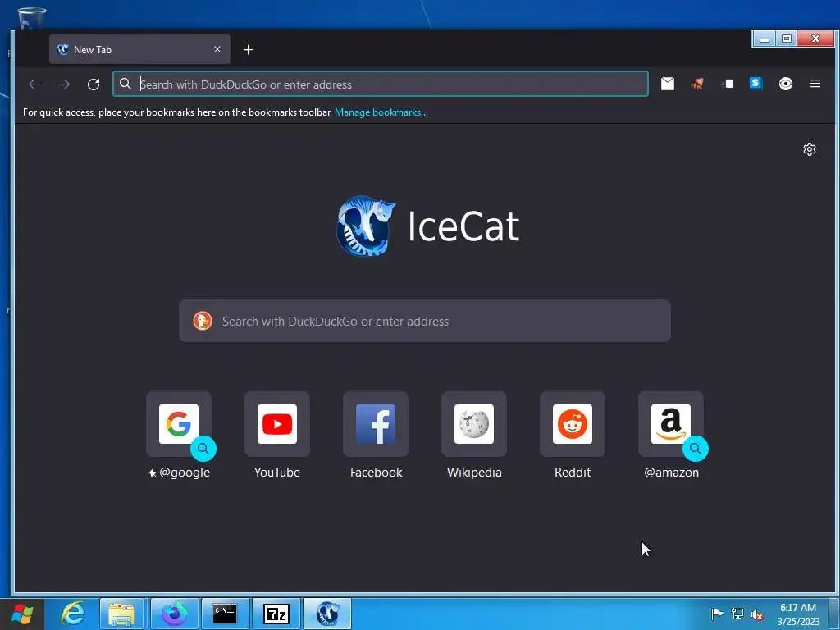Open the hamburger application menu
This screenshot has width=840, height=630.
(x=815, y=84)
